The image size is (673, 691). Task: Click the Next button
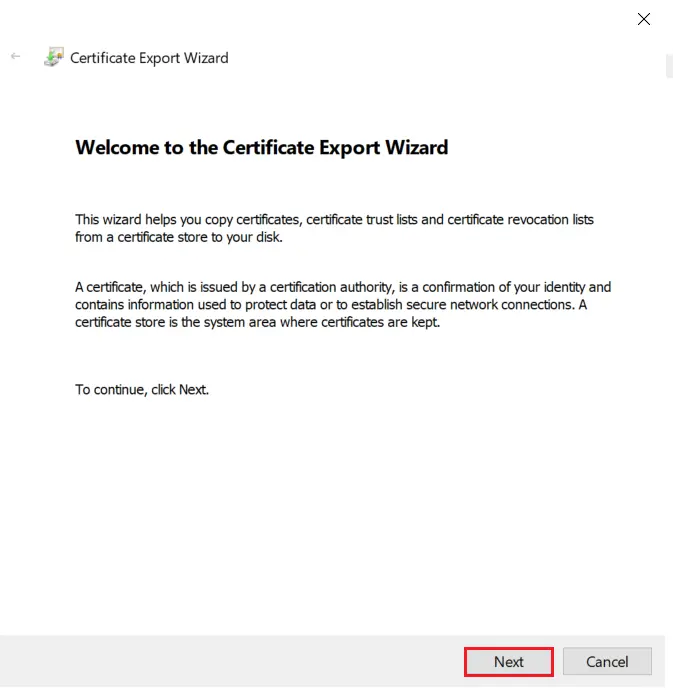(x=509, y=661)
